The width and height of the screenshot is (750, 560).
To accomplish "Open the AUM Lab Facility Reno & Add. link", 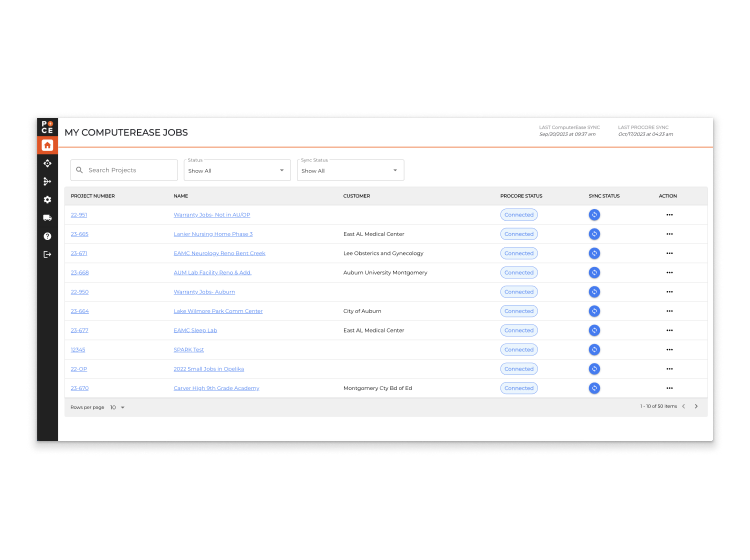I will (x=212, y=273).
